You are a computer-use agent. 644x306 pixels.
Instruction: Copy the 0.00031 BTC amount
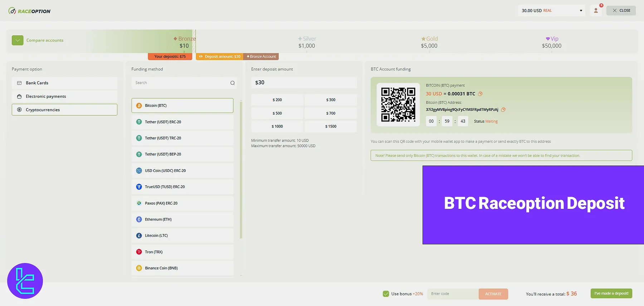click(x=480, y=94)
